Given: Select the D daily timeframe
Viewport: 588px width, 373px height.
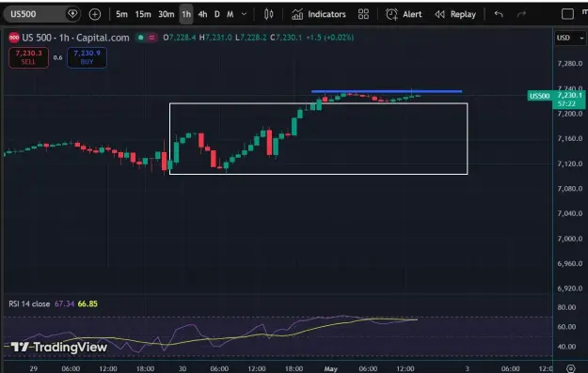Looking at the screenshot, I should point(216,14).
